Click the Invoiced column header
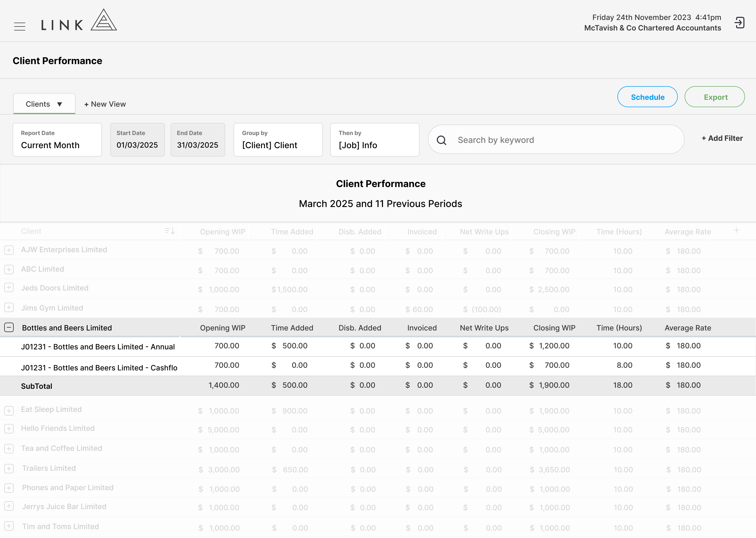This screenshot has height=538, width=756. pos(422,231)
